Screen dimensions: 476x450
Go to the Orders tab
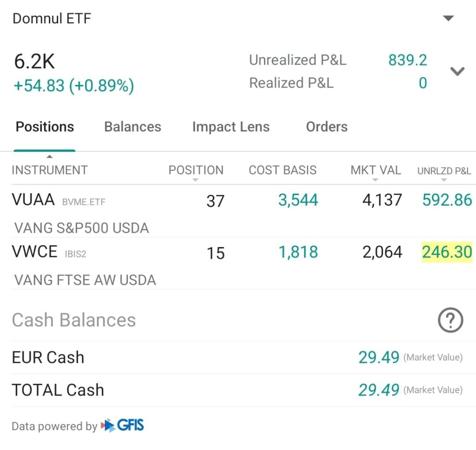pos(326,127)
